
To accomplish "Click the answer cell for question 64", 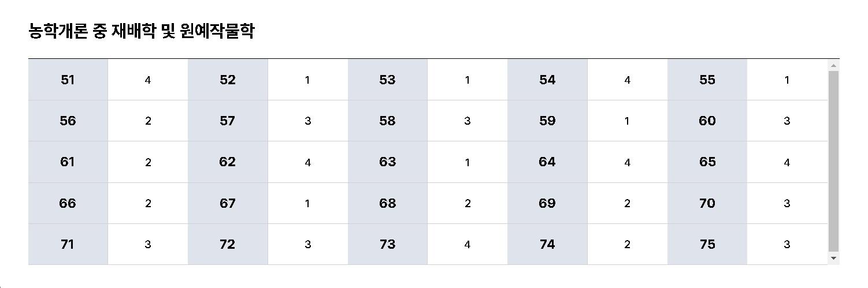I will point(627,162).
